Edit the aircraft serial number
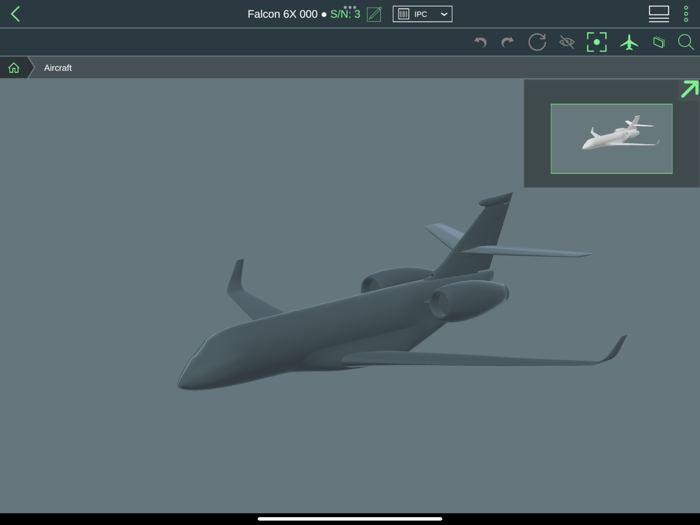The height and width of the screenshot is (525, 700). (374, 14)
